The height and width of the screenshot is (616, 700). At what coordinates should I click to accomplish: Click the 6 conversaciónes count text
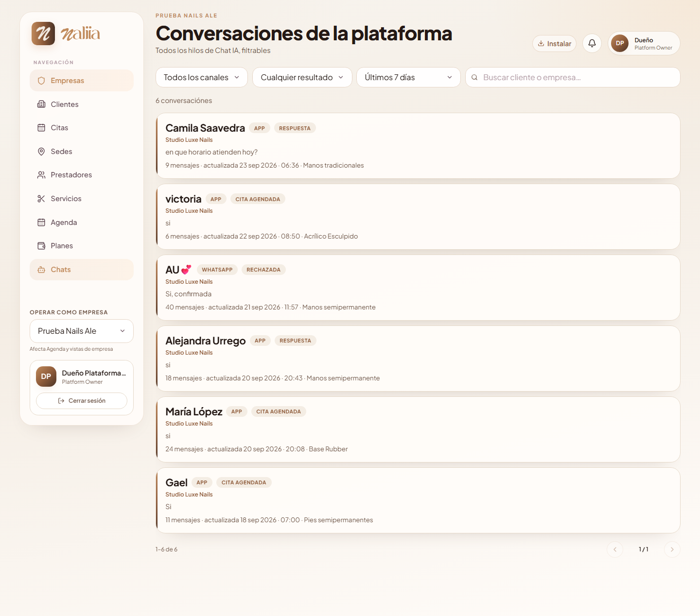[x=184, y=101]
